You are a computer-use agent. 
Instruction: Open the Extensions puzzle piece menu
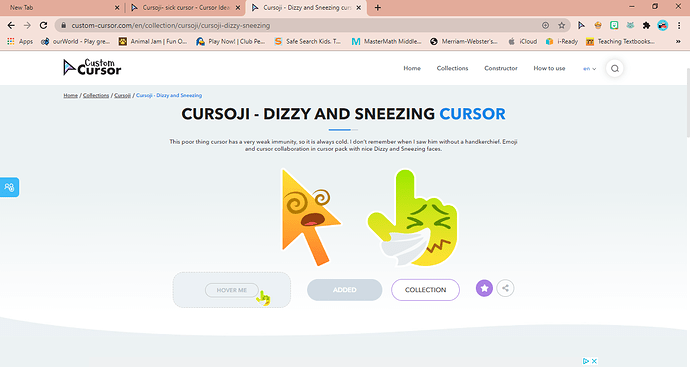(x=646, y=26)
